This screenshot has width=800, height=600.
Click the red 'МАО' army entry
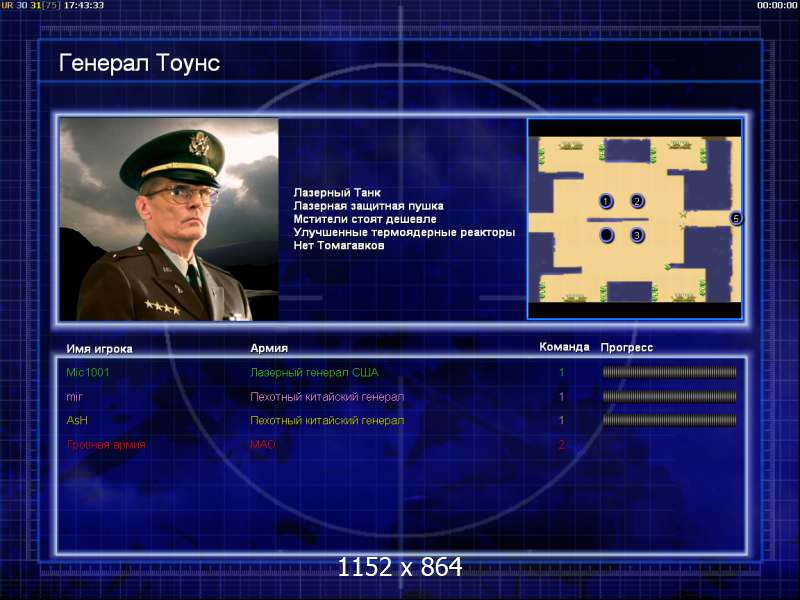point(263,444)
